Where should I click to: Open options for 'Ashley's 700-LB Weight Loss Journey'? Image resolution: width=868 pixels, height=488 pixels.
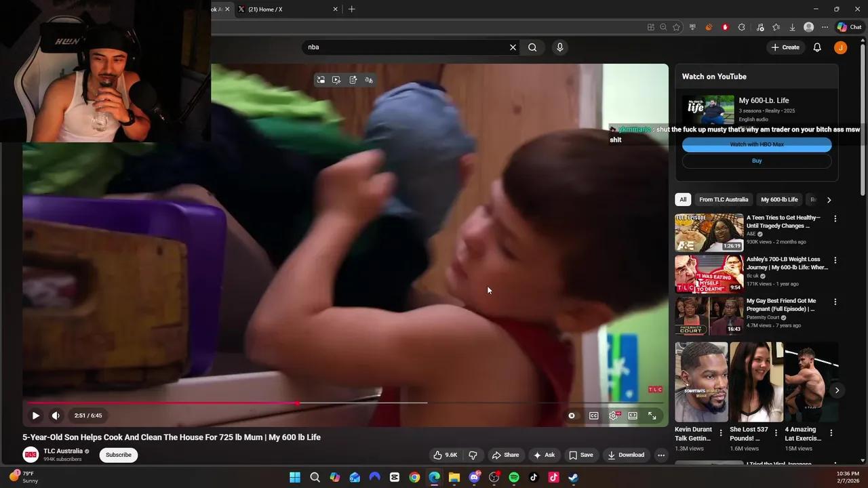point(835,260)
